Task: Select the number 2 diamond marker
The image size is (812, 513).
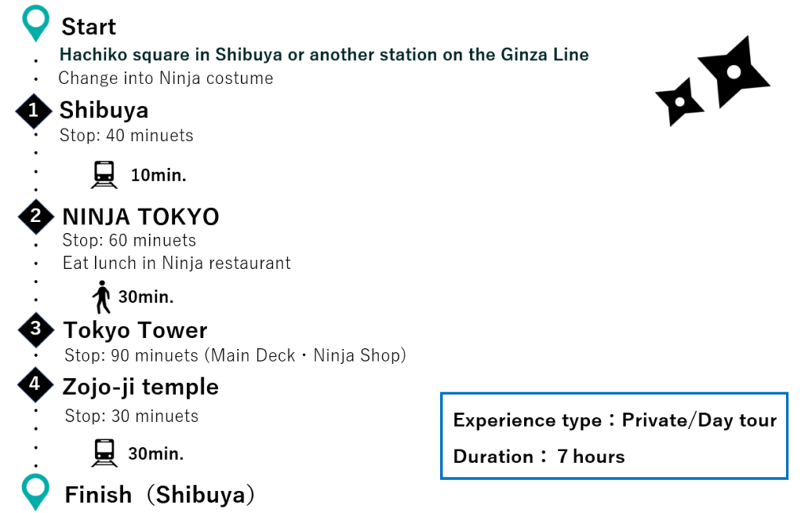Action: (x=36, y=216)
